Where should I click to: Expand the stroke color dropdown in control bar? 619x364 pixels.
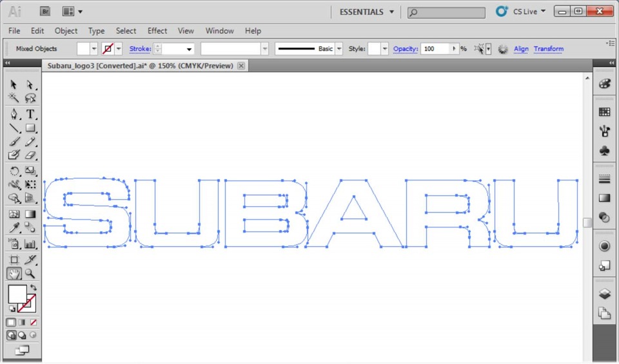pyautogui.click(x=119, y=49)
